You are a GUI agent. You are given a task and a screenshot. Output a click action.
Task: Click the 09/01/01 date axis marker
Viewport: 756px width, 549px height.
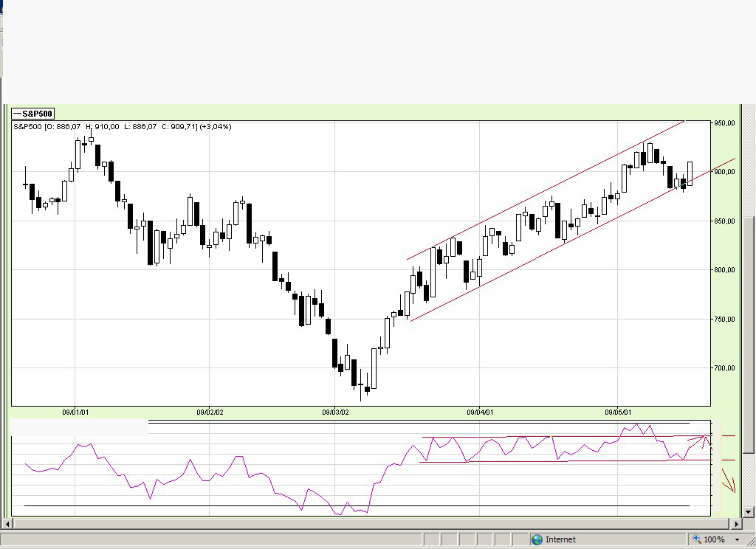coord(75,412)
